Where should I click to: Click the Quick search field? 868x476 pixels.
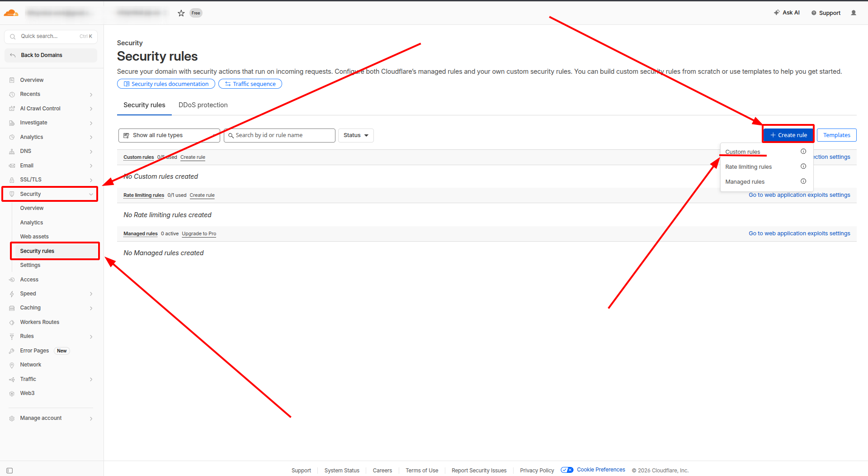pos(51,36)
